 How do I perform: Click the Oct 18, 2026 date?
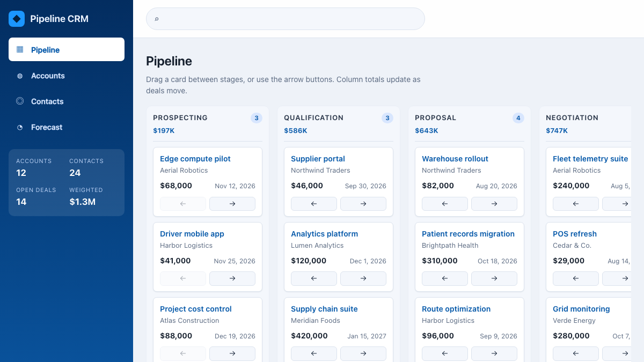(x=497, y=261)
